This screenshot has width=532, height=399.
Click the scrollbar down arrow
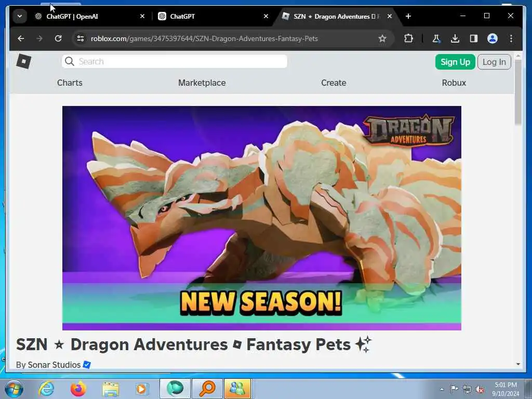[x=518, y=364]
